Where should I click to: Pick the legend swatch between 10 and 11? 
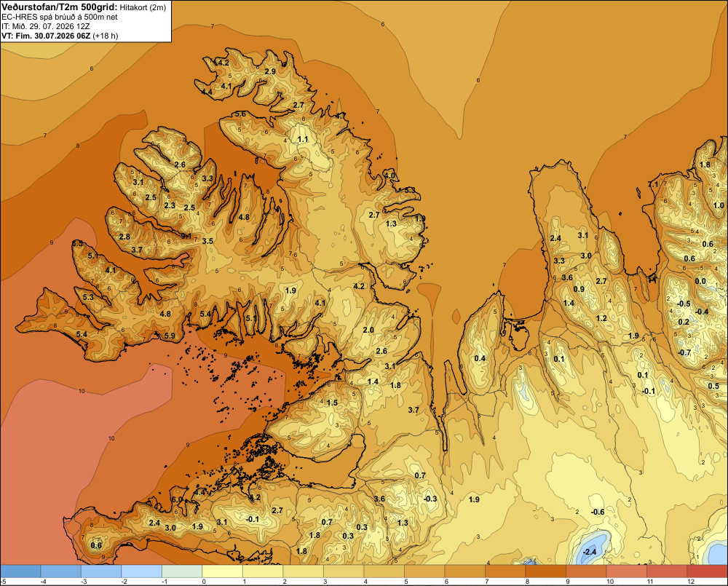[x=626, y=571]
